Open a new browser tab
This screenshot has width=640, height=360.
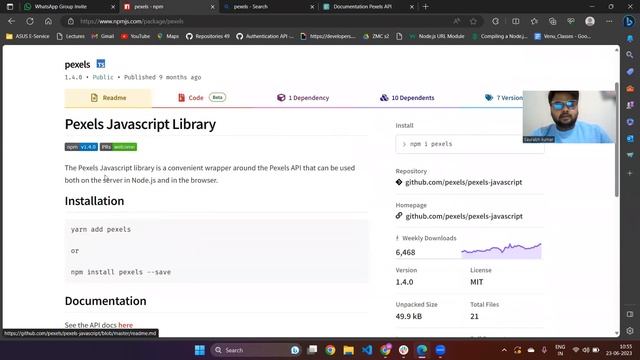(x=425, y=7)
